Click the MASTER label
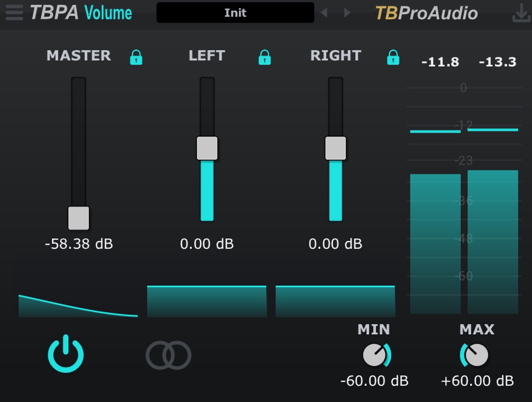The image size is (532, 402). [79, 56]
